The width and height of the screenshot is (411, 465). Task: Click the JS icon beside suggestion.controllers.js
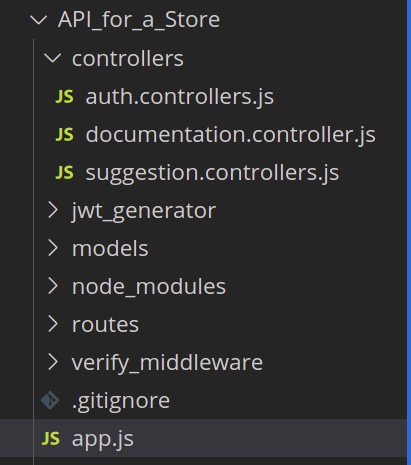[64, 173]
